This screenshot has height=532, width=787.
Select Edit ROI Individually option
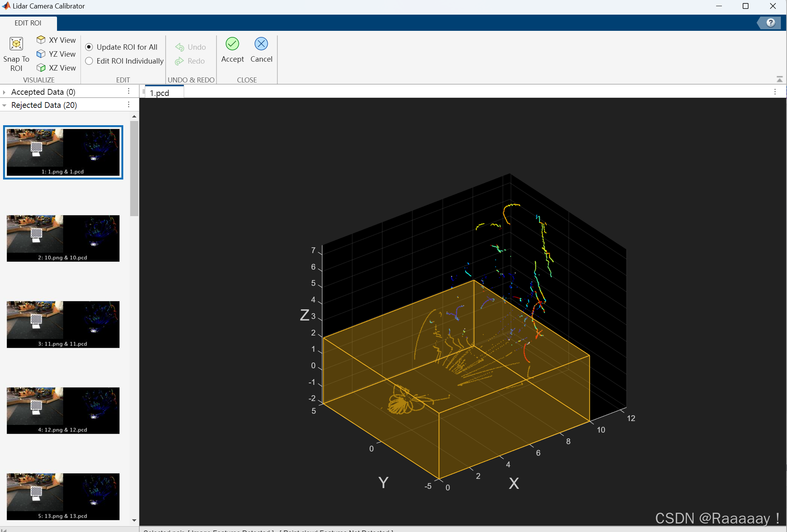click(89, 61)
